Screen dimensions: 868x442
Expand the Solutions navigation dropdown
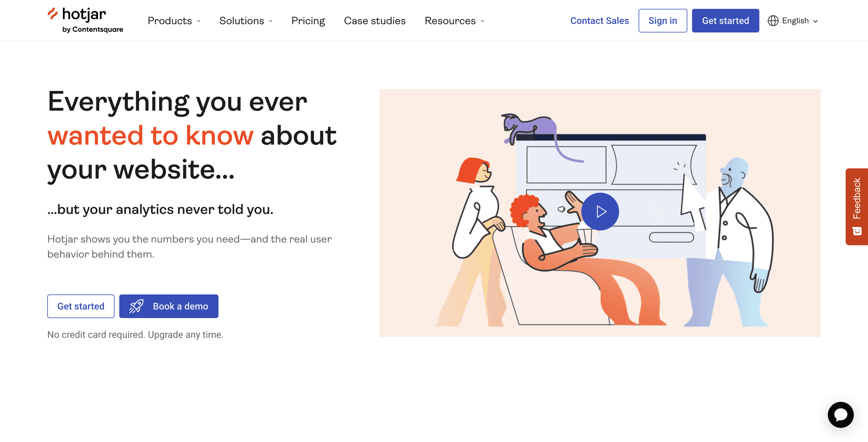coord(245,20)
